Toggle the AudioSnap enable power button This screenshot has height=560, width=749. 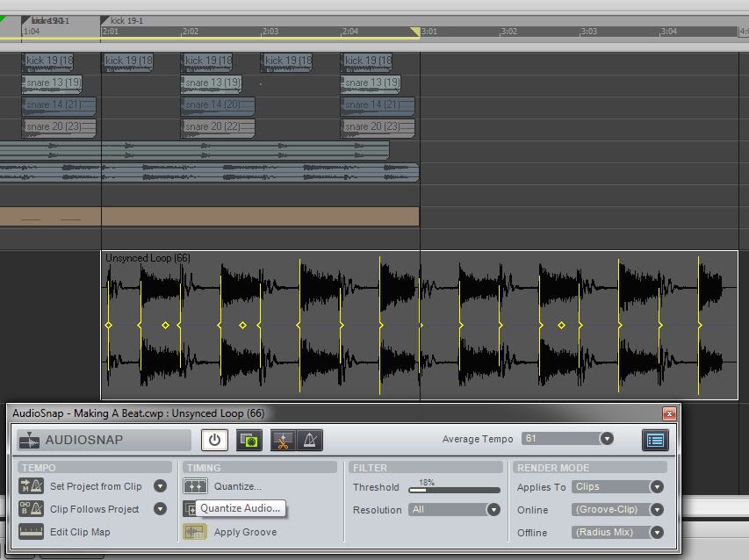point(214,441)
